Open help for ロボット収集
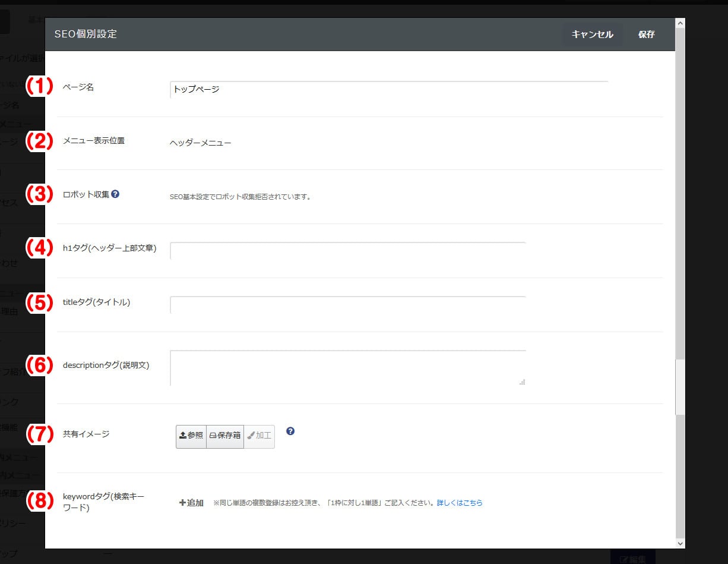This screenshot has height=564, width=728. [x=115, y=194]
